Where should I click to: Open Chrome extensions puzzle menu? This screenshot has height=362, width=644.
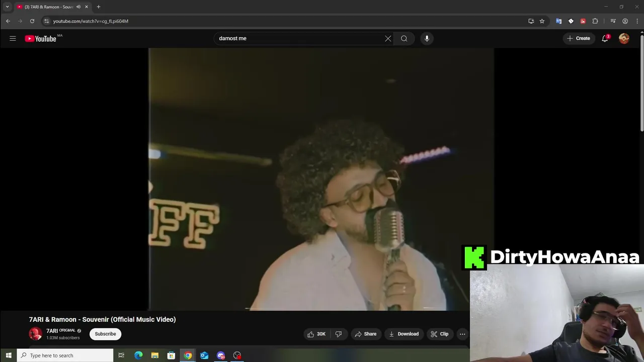pos(595,21)
